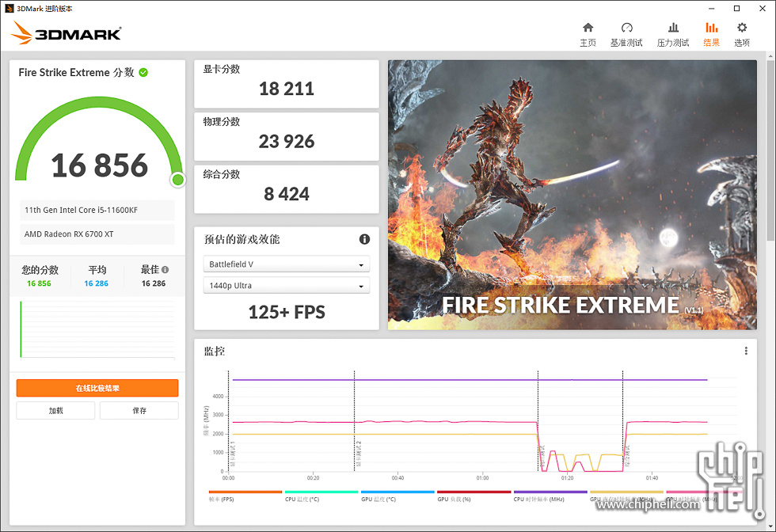Open the three-dot menu on the 监控 panel
Image resolution: width=776 pixels, height=532 pixels.
745,351
